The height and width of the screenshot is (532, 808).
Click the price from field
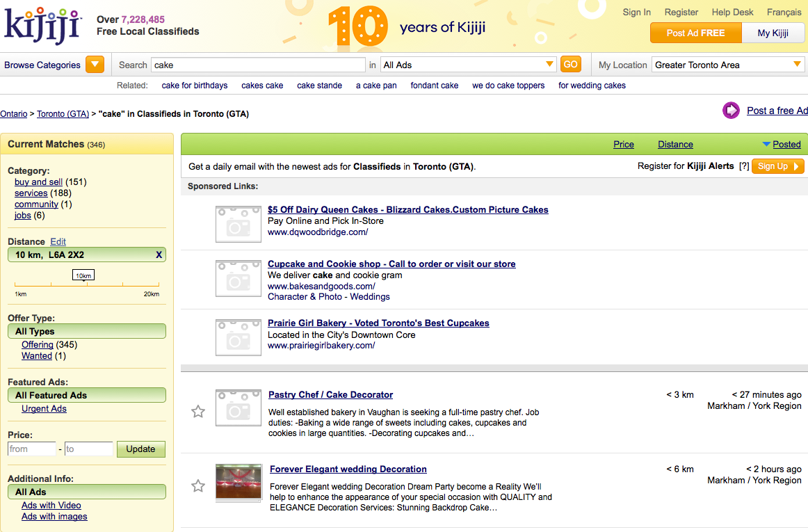[32, 449]
